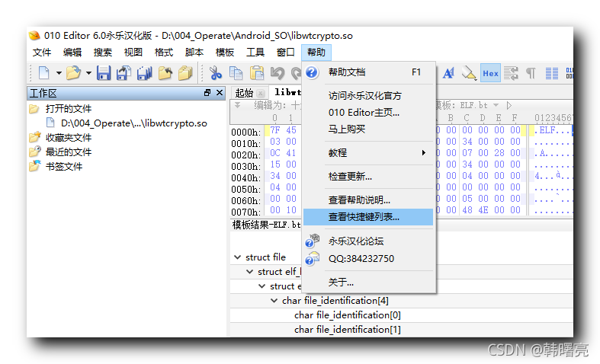Collapse char file_identification[4] node
This screenshot has height=364, width=600.
(274, 301)
